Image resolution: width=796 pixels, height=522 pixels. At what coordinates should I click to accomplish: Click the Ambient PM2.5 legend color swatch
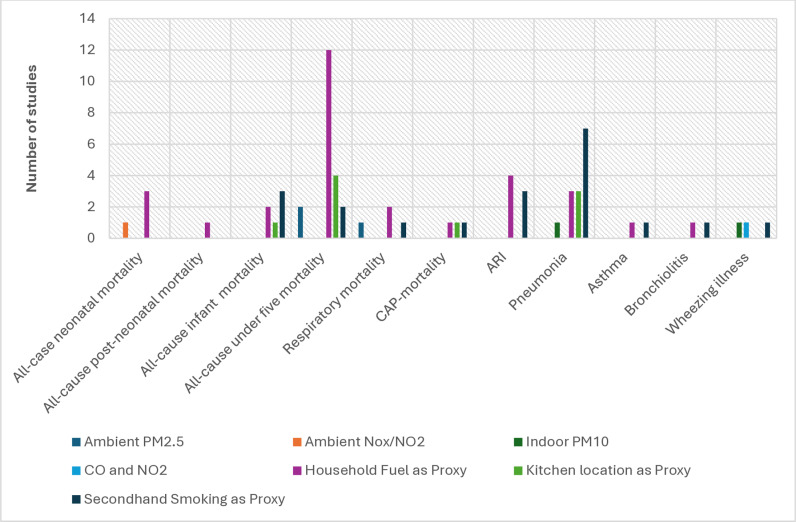pyautogui.click(x=76, y=442)
